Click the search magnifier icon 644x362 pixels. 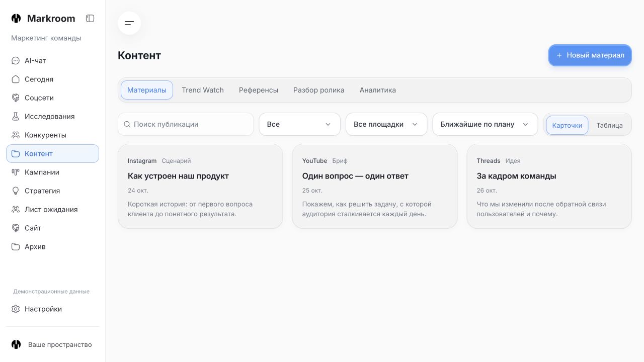[127, 124]
